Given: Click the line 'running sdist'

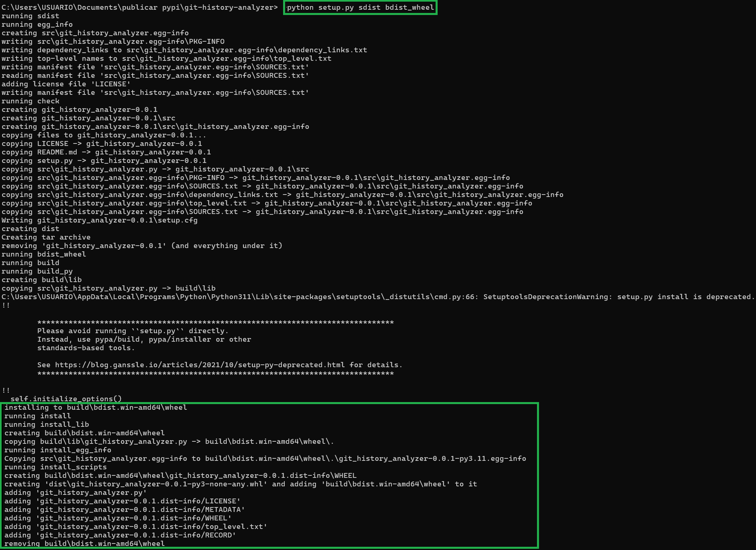Looking at the screenshot, I should [30, 16].
